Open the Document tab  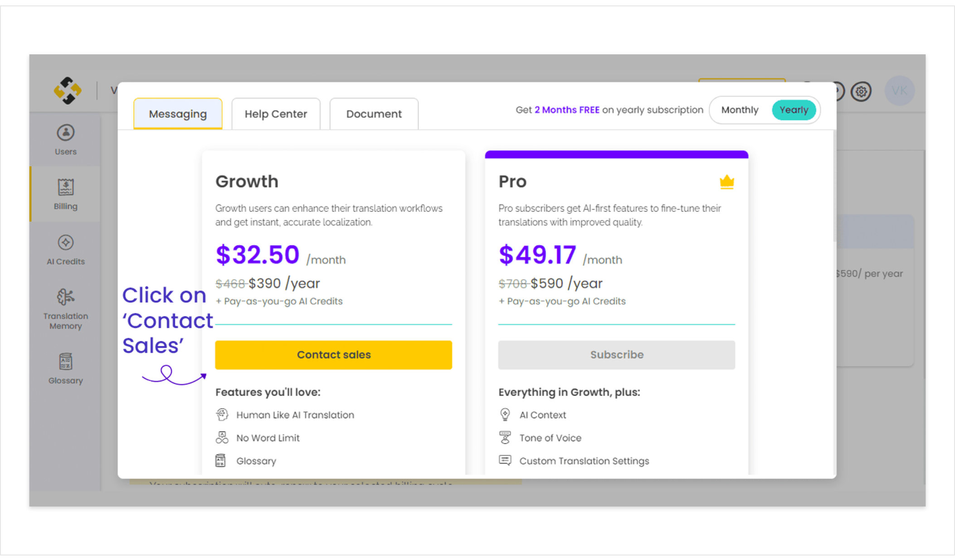click(374, 114)
